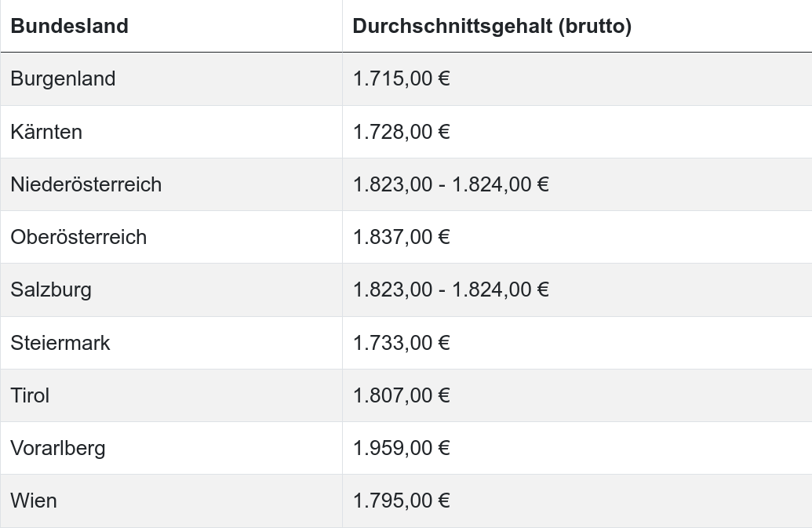Click the 1.715,00 € salary value

(x=401, y=78)
